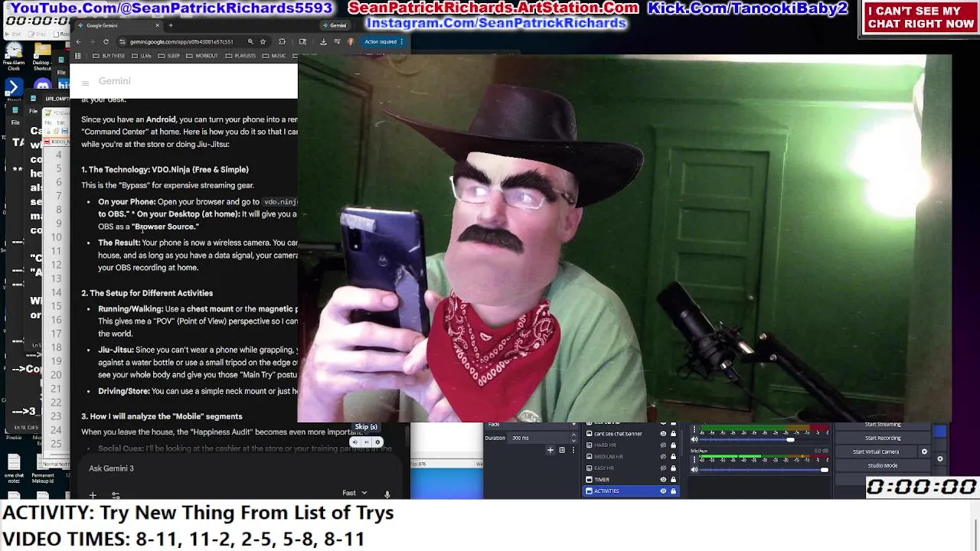Toggle lock on TIMER source
Screen dimensions: 980x551
[673, 480]
